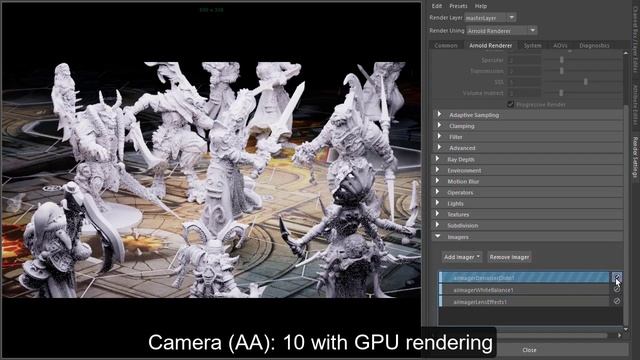This screenshot has width=640, height=360.
Task: Toggle the Progressive Render checkbox
Action: click(510, 104)
